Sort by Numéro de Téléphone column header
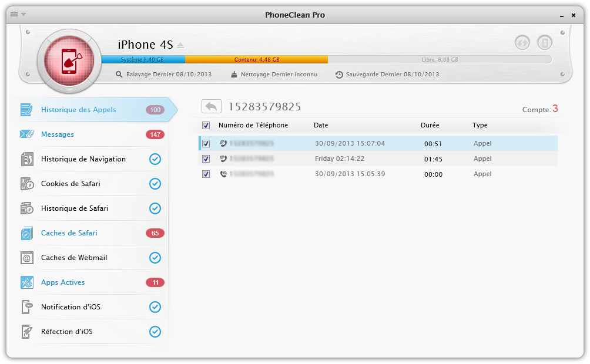 click(253, 125)
